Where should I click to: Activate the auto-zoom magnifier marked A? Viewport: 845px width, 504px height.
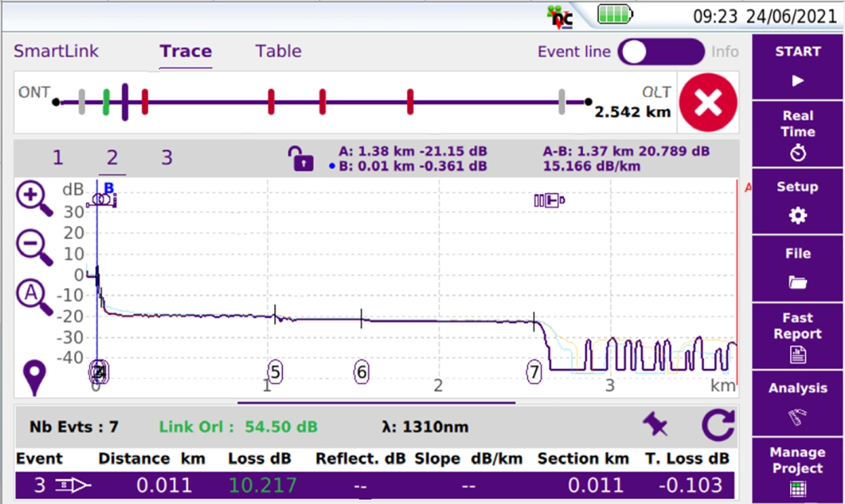pos(34,297)
